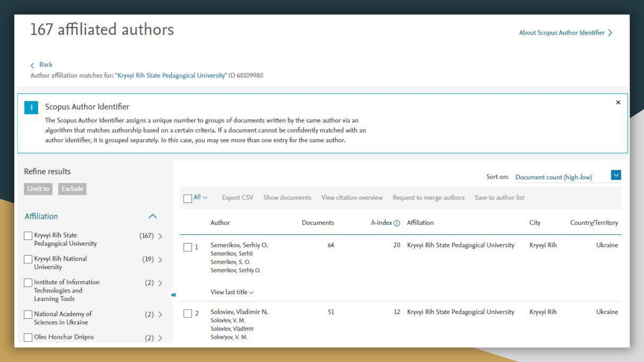
Task: Click Semerikov's document count 64
Action: [x=331, y=245]
